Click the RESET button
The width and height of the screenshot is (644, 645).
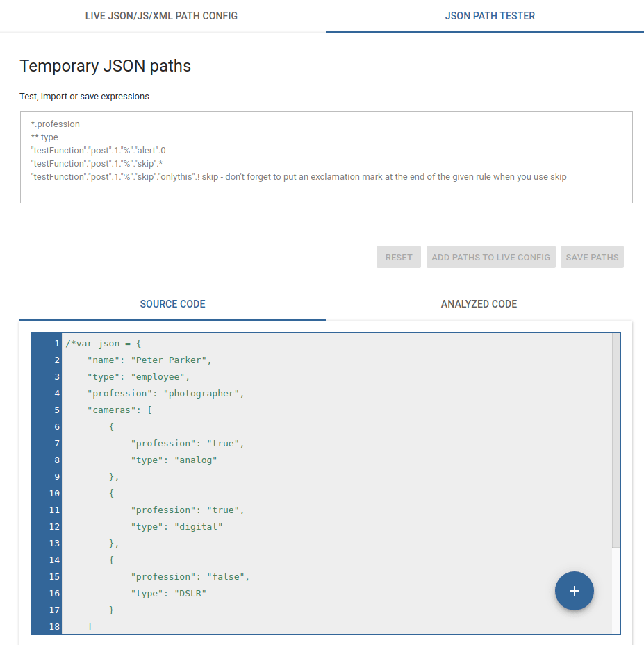coord(398,257)
